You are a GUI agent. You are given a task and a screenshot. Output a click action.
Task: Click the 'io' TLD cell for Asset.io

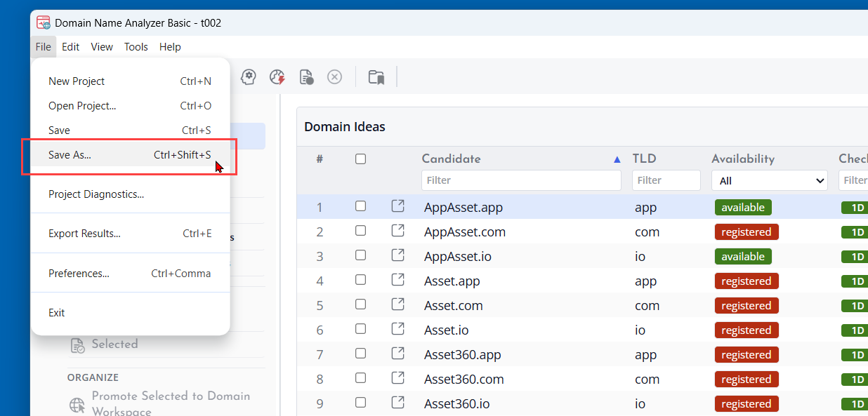coord(640,330)
